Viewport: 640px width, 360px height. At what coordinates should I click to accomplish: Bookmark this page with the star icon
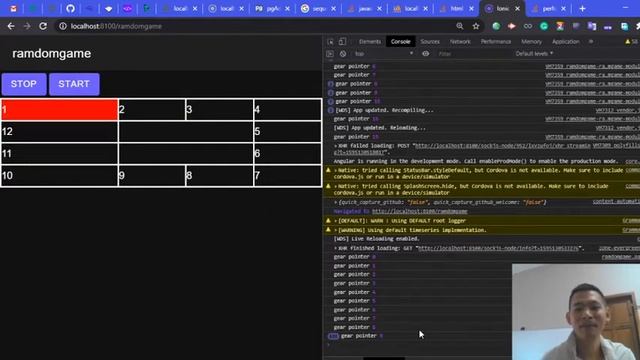tap(476, 26)
